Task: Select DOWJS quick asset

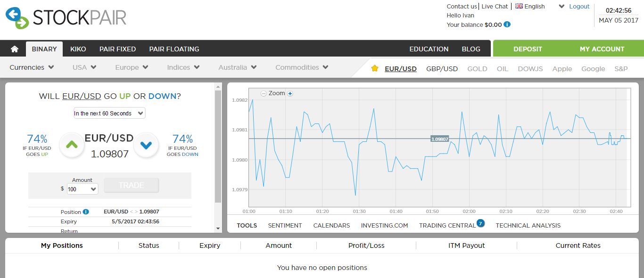Action: tap(530, 69)
